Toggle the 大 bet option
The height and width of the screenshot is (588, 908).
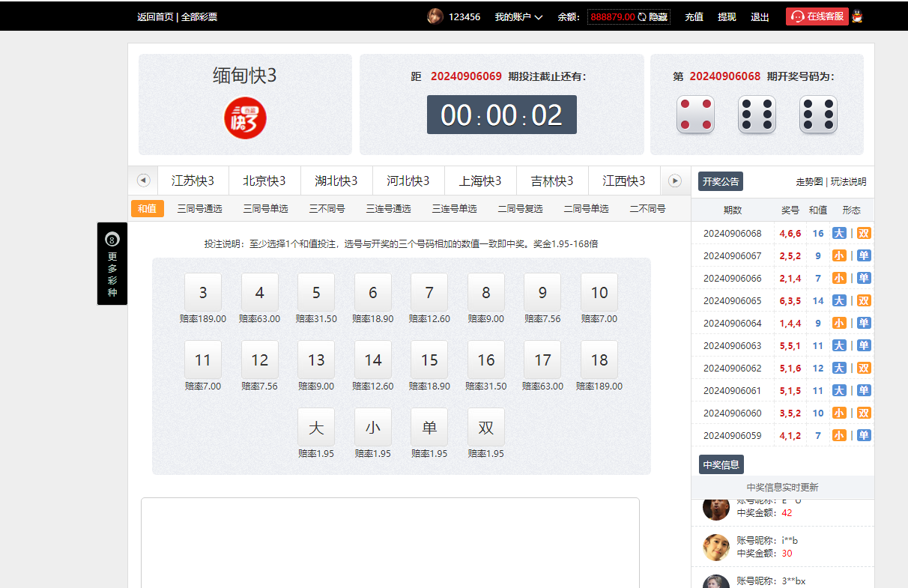(316, 427)
